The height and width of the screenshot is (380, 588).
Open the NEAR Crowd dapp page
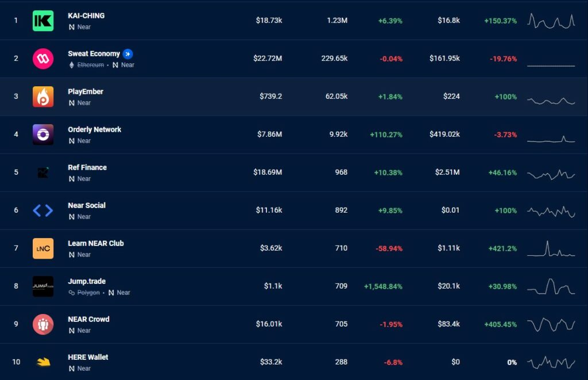[88, 319]
